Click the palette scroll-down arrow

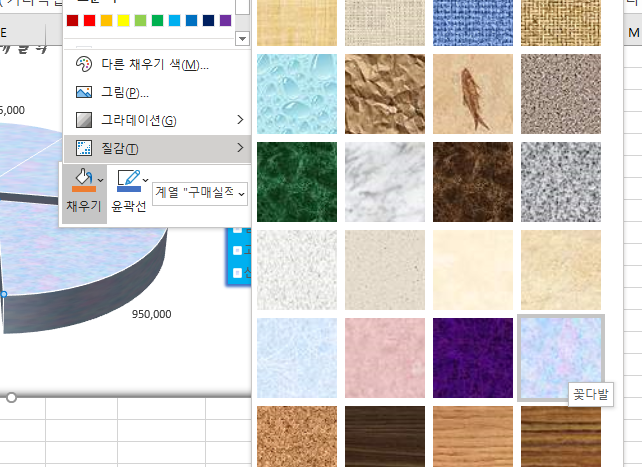[x=242, y=38]
